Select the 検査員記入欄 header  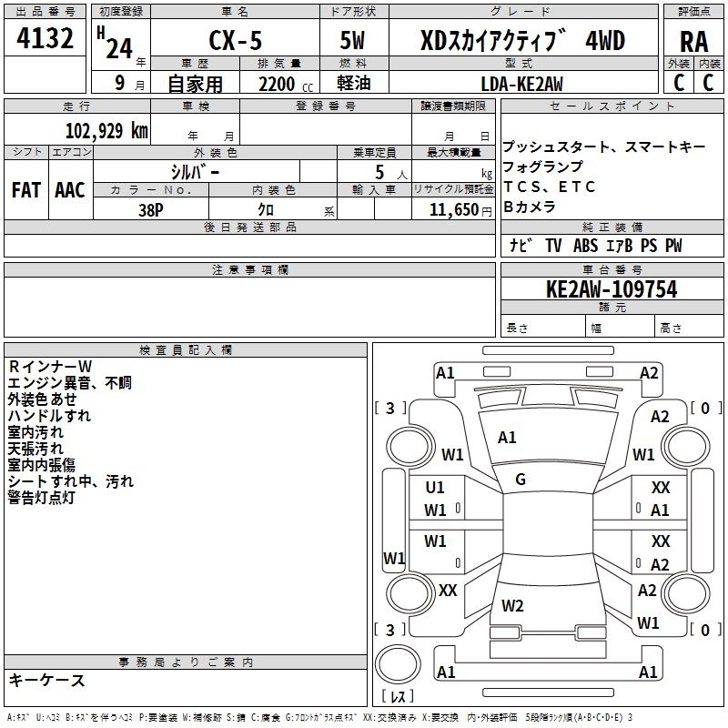click(186, 350)
